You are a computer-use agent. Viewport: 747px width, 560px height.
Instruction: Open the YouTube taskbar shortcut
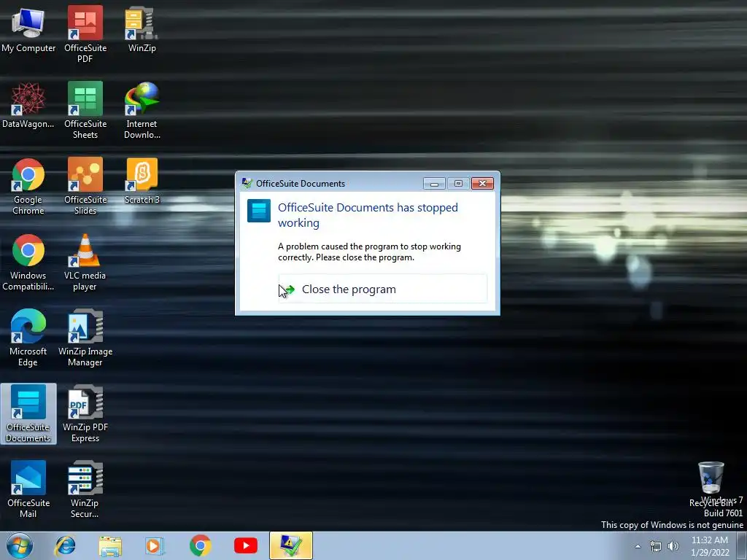pos(246,545)
